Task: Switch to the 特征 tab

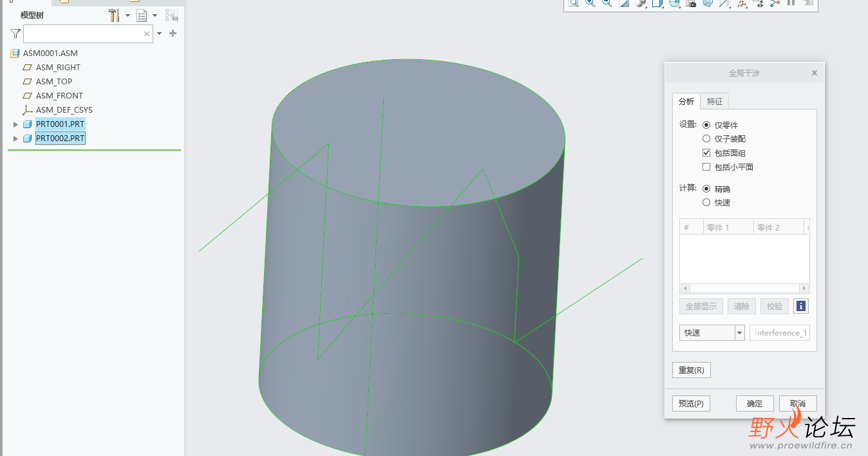Action: [x=715, y=101]
